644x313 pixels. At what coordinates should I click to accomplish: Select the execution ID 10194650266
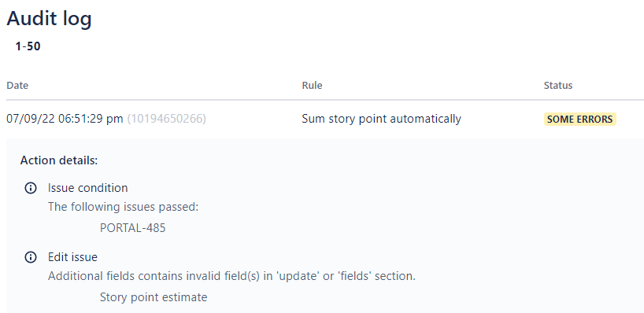tap(167, 119)
